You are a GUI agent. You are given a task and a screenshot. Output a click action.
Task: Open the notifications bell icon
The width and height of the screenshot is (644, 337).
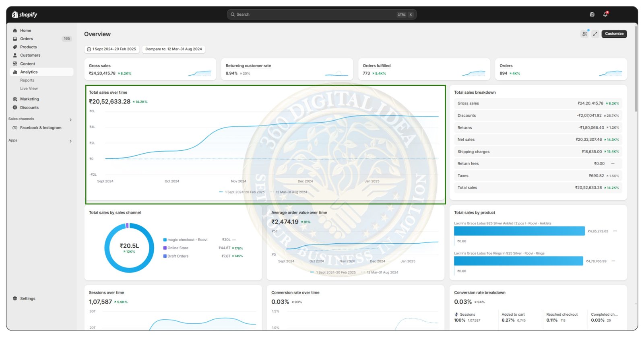click(x=605, y=14)
